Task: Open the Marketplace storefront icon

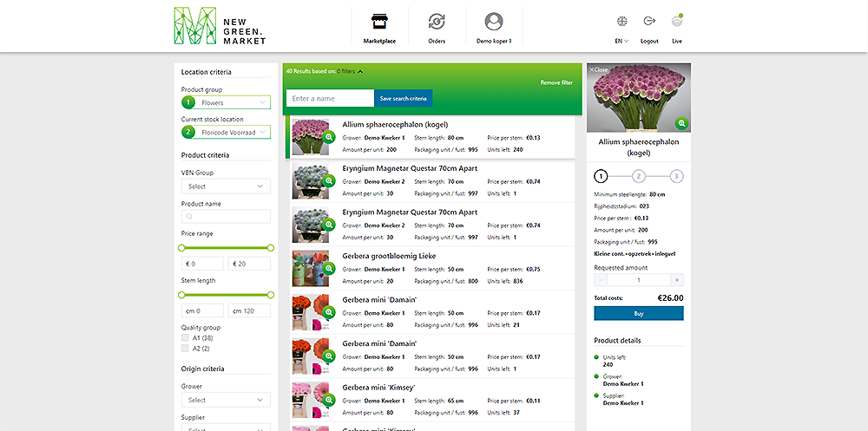Action: click(x=379, y=21)
